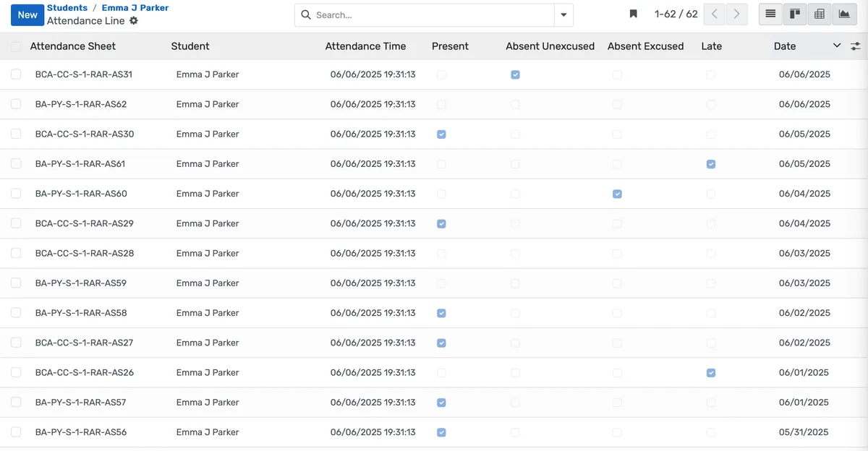Check Present for BA-PY-S-1-RAR-AS62

[441, 104]
